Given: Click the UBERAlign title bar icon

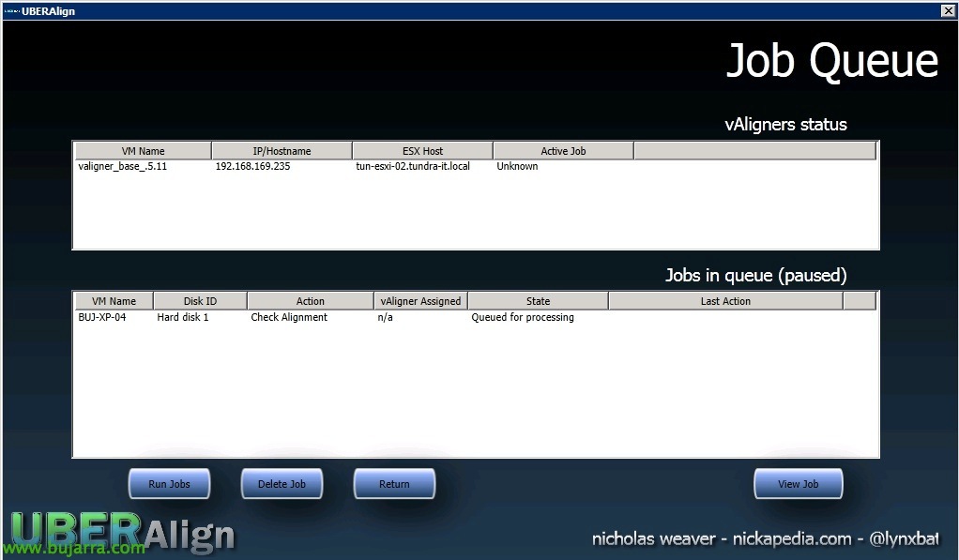Looking at the screenshot, I should coord(11,11).
